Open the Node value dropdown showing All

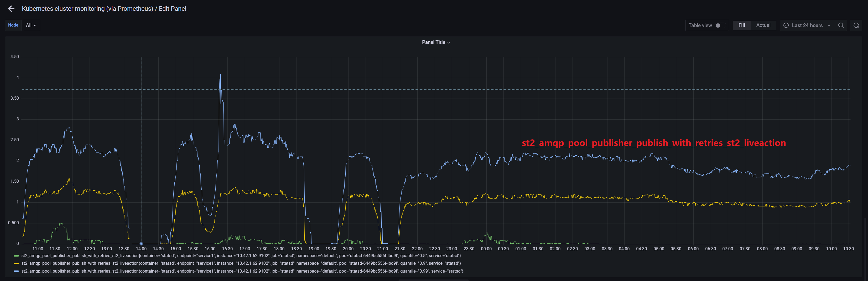(x=31, y=25)
